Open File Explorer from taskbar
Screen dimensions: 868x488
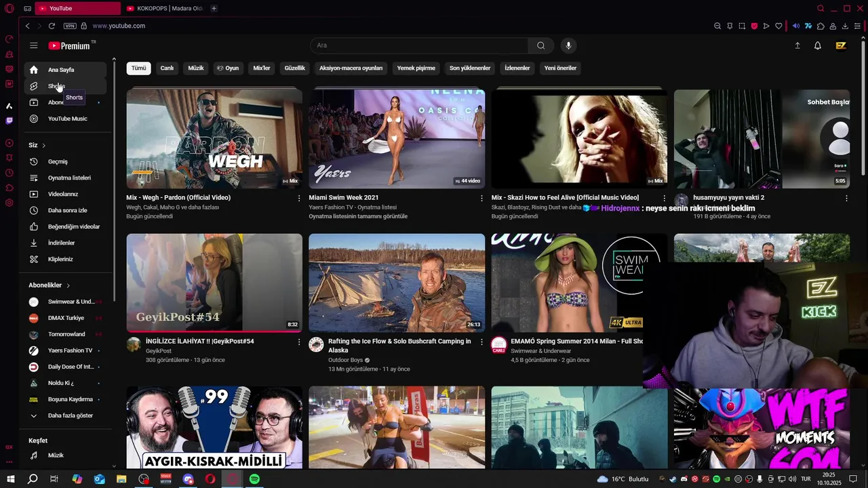[x=121, y=479]
